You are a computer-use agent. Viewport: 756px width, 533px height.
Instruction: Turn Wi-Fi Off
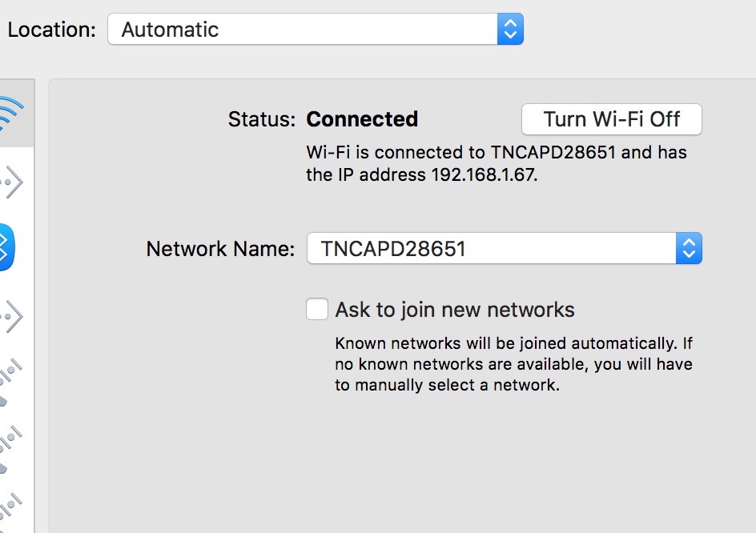point(611,119)
